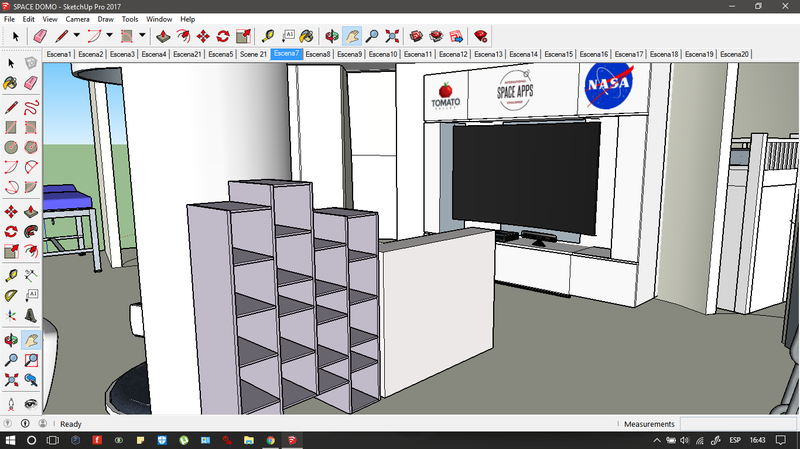Open the Camera menu
The width and height of the screenshot is (800, 449).
pyautogui.click(x=77, y=19)
